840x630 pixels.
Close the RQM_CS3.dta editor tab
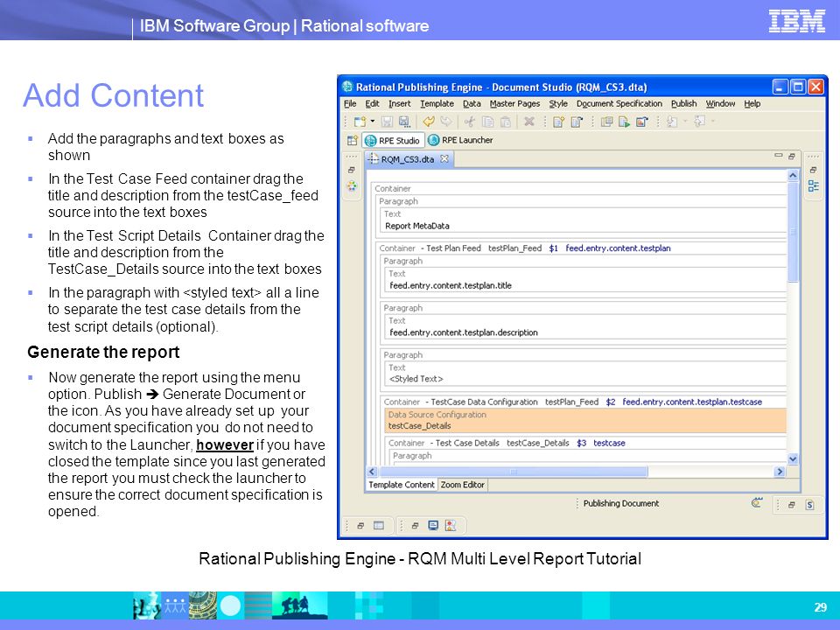tap(444, 158)
